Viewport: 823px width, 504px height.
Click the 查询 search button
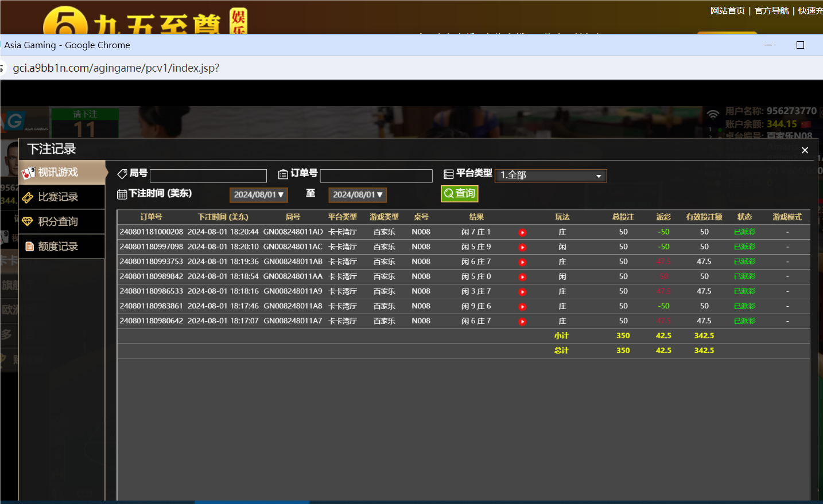tap(459, 194)
